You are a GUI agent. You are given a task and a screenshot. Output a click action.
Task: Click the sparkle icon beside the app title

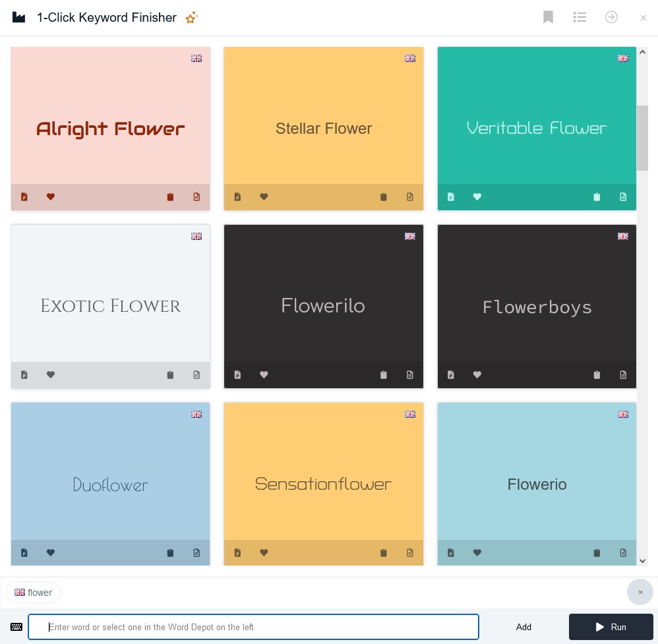[191, 18]
